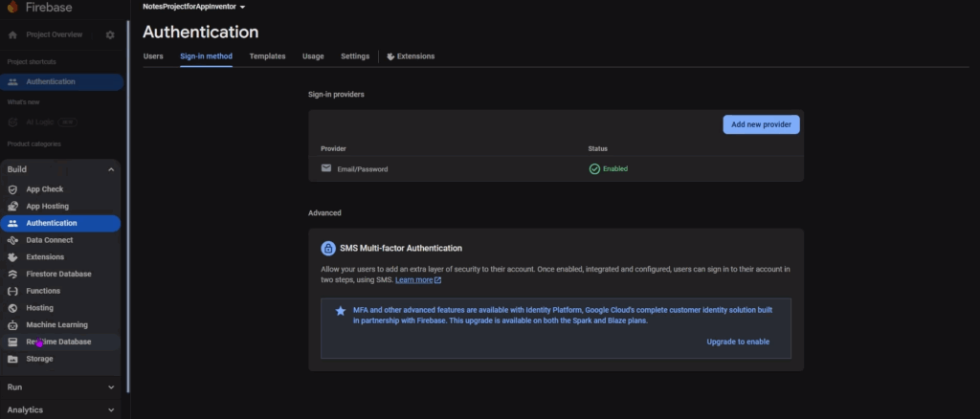Collapse the Build category section
The image size is (980, 419).
[111, 169]
